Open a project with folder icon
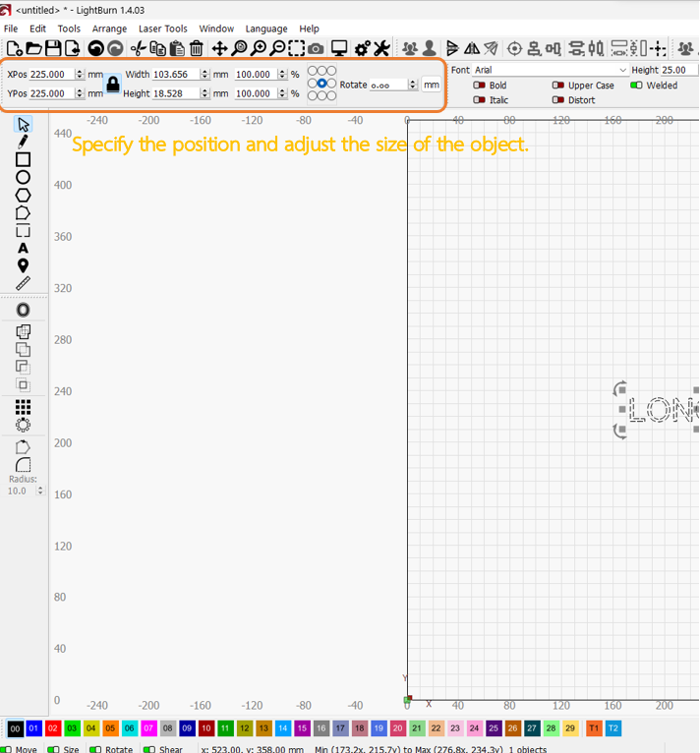 tap(33, 48)
